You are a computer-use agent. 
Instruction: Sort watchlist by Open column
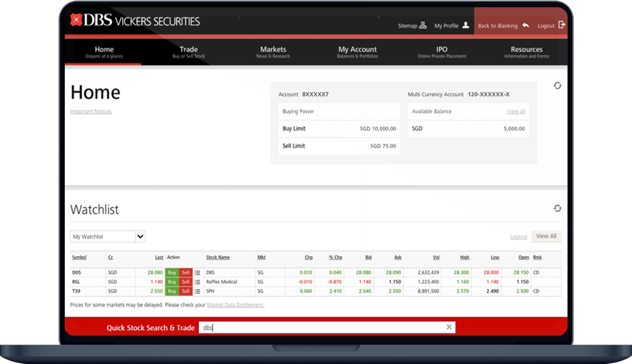[523, 257]
